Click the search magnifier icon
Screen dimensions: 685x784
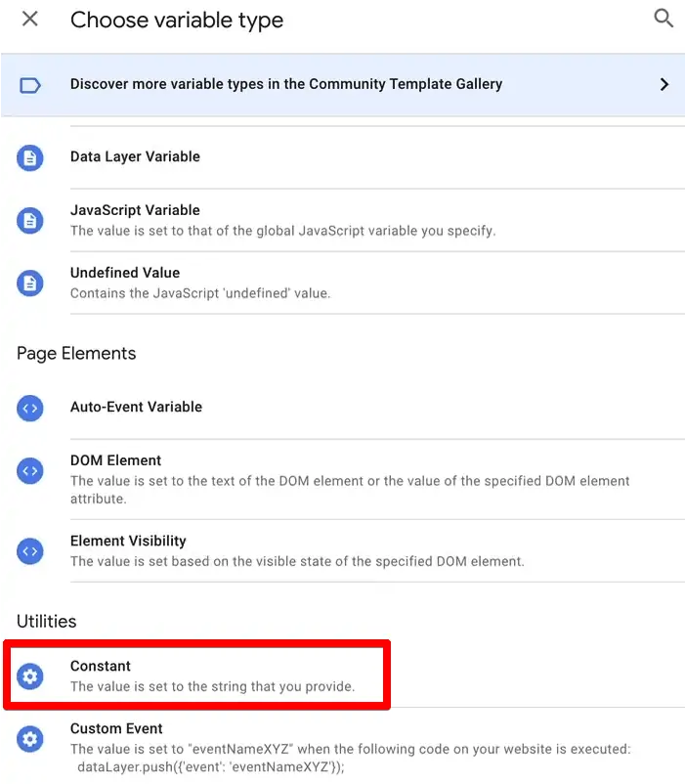664,19
